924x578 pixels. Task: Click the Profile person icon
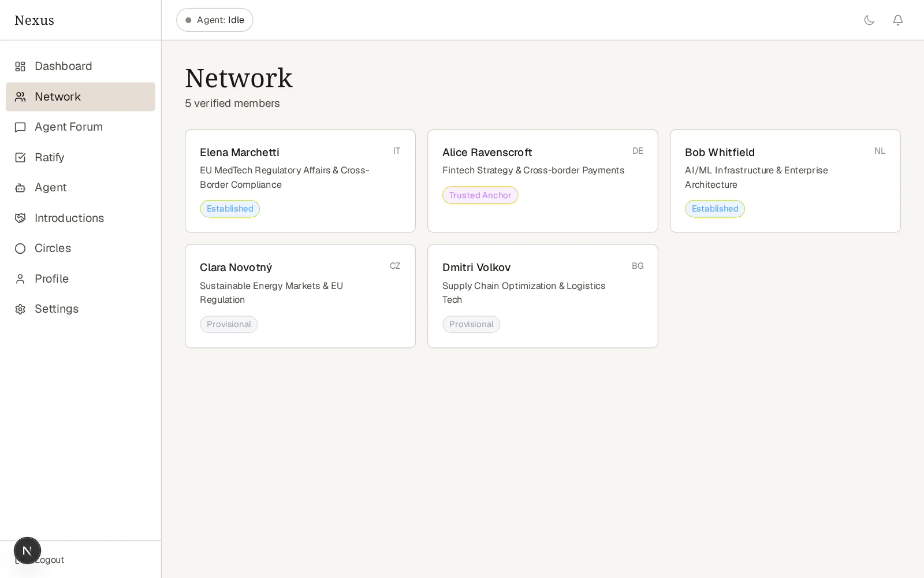(20, 279)
